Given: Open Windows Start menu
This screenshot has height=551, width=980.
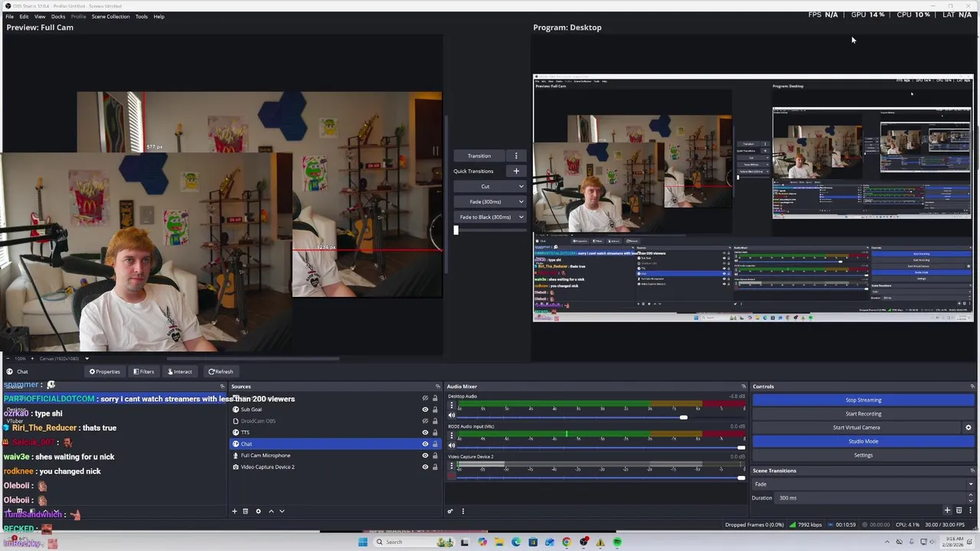Looking at the screenshot, I should [362, 543].
